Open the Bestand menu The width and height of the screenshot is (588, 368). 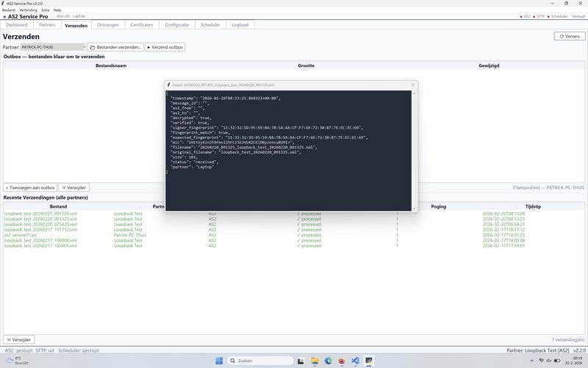click(x=9, y=10)
